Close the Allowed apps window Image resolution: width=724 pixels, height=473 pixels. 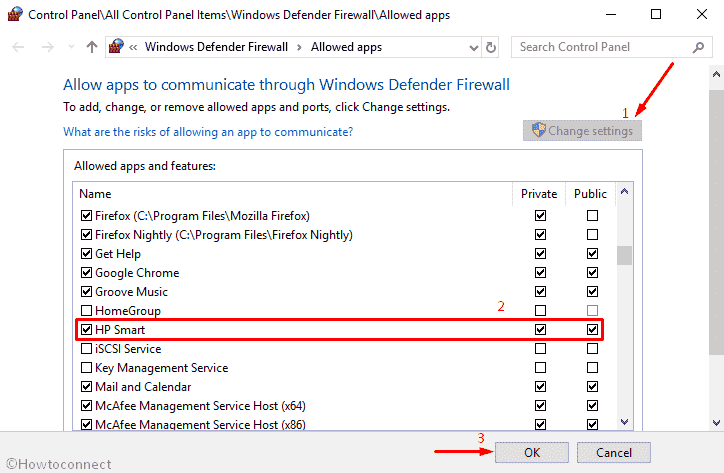702,14
